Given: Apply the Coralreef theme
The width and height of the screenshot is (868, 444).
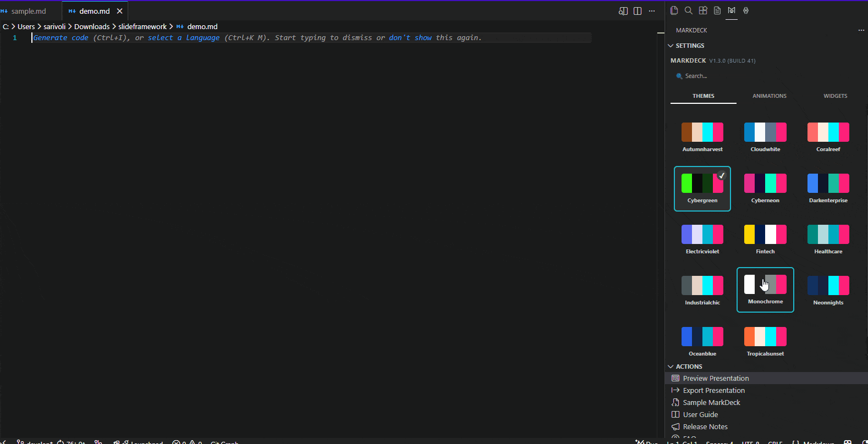Looking at the screenshot, I should coord(828,137).
